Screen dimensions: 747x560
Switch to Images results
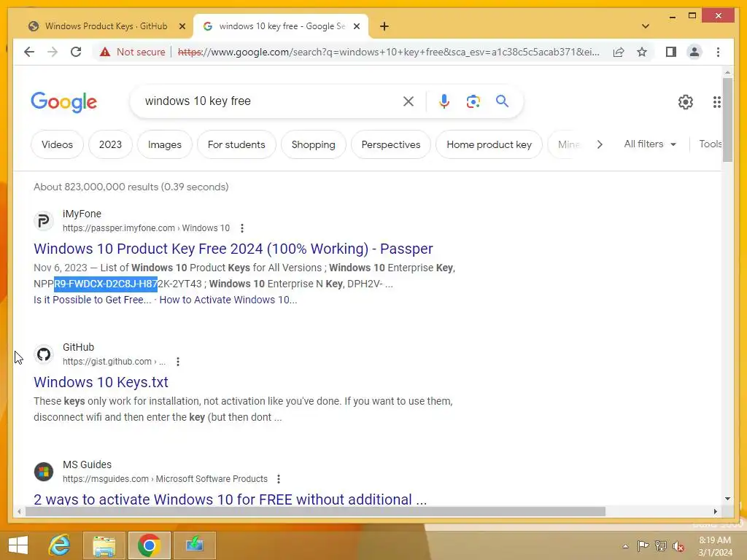165,144
